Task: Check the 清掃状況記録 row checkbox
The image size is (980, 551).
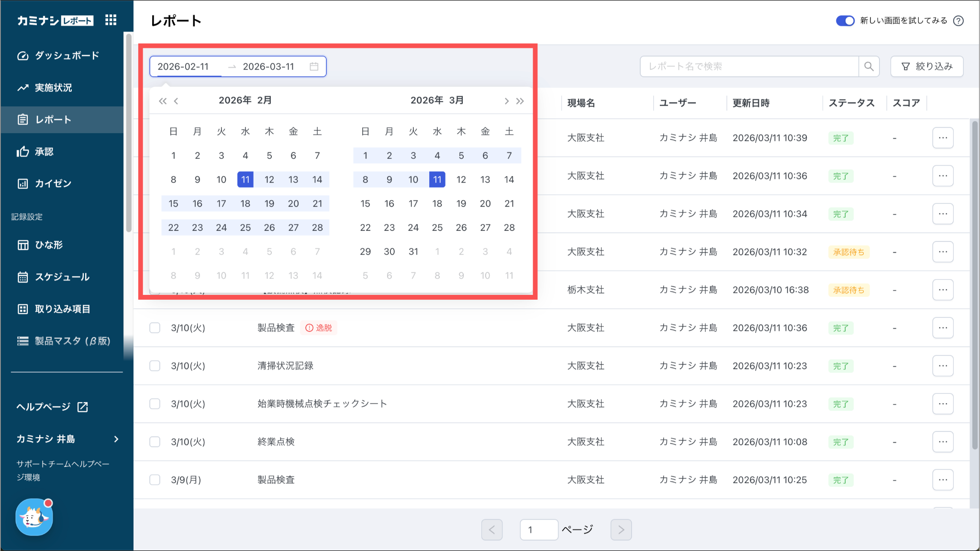Action: point(155,366)
